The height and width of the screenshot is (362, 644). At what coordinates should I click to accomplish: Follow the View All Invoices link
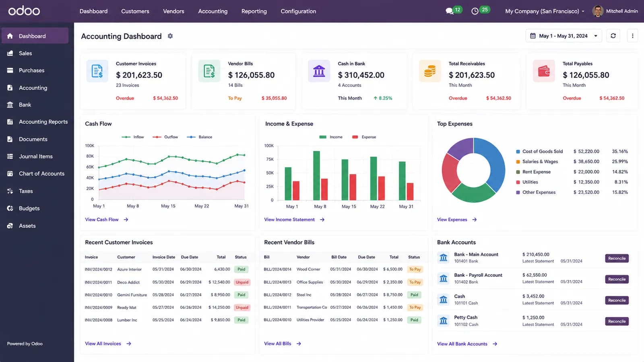point(108,343)
